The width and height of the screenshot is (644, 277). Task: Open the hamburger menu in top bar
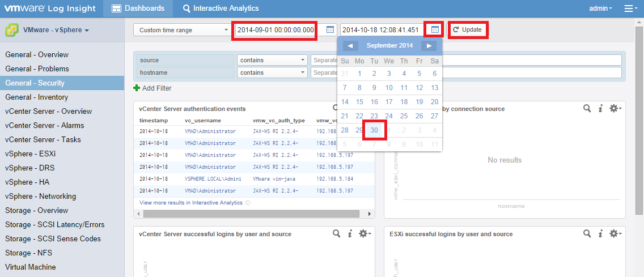630,8
